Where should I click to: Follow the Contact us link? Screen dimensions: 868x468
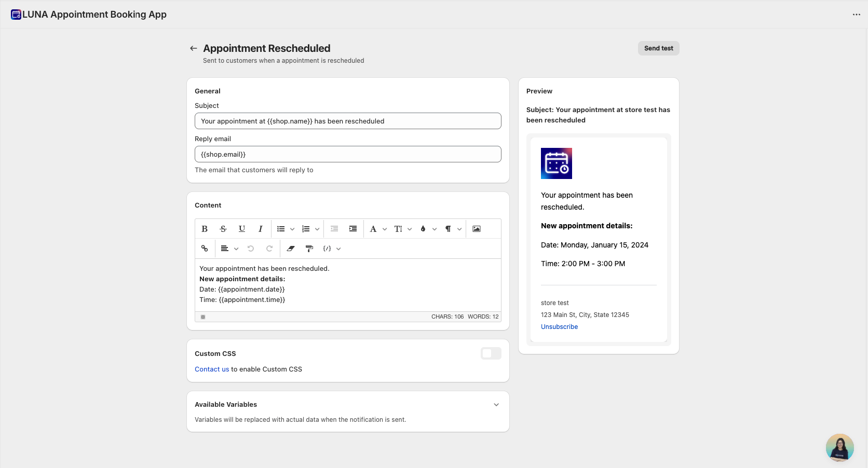(x=212, y=369)
